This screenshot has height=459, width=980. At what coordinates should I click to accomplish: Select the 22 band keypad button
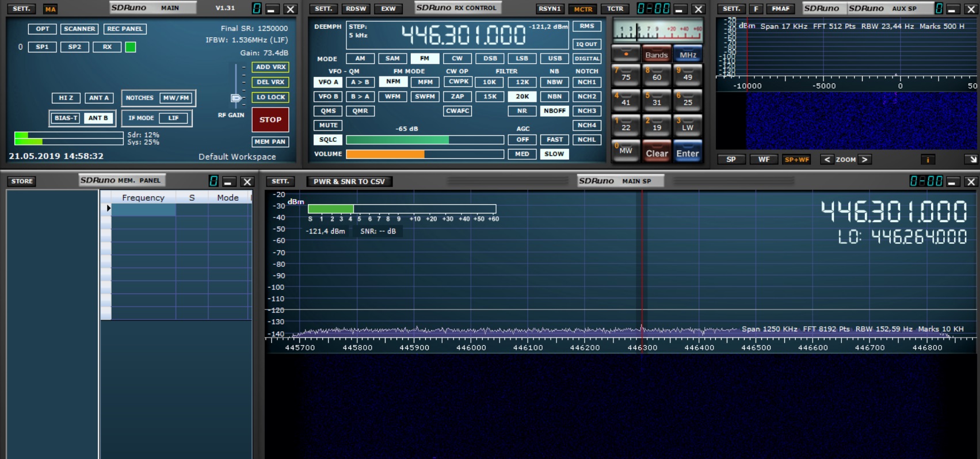tap(626, 125)
